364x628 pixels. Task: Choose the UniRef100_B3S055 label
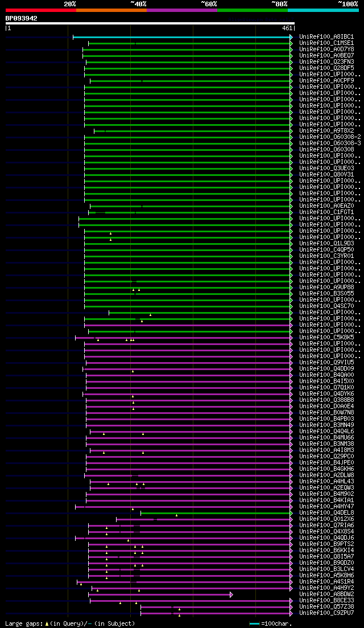tap(326, 294)
